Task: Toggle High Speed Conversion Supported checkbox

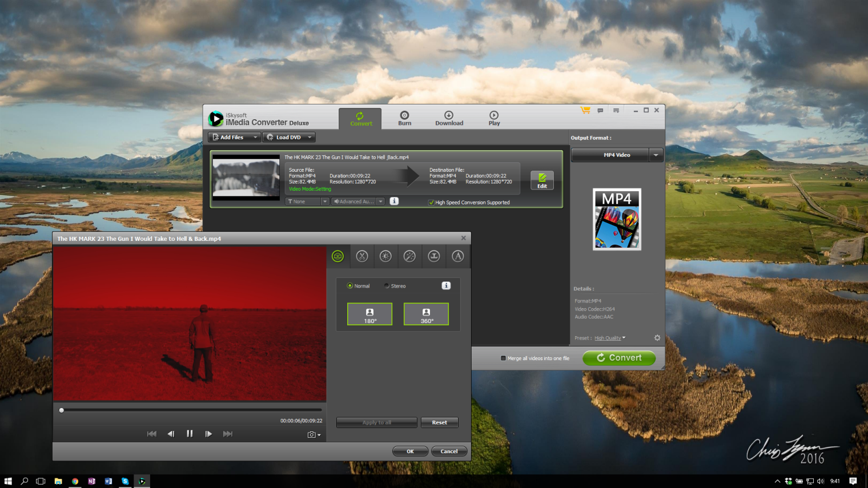Action: coord(431,203)
